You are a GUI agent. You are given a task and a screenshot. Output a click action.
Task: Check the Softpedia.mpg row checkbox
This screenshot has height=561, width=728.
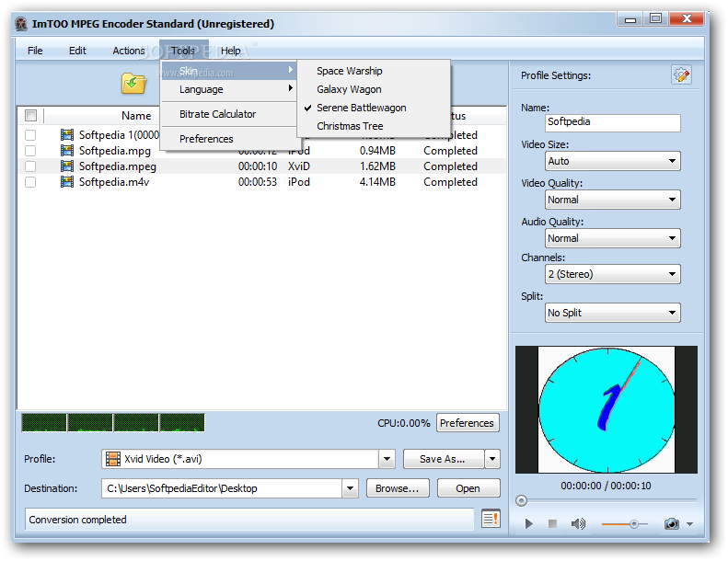[30, 151]
